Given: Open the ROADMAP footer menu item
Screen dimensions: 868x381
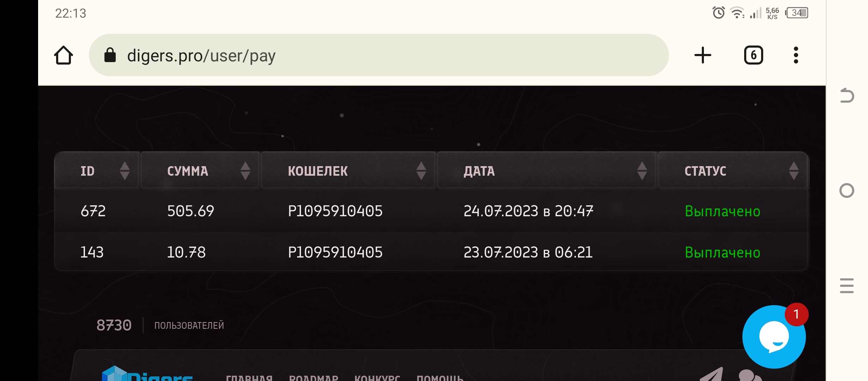Looking at the screenshot, I should [x=313, y=377].
